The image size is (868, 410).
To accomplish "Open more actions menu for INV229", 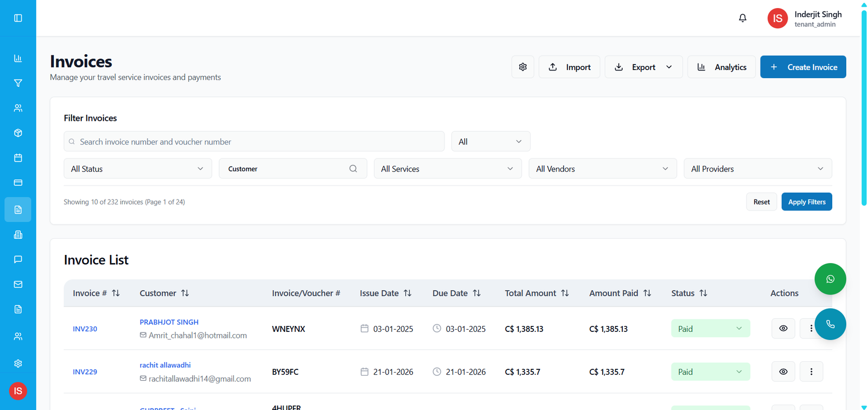I will coord(811,371).
